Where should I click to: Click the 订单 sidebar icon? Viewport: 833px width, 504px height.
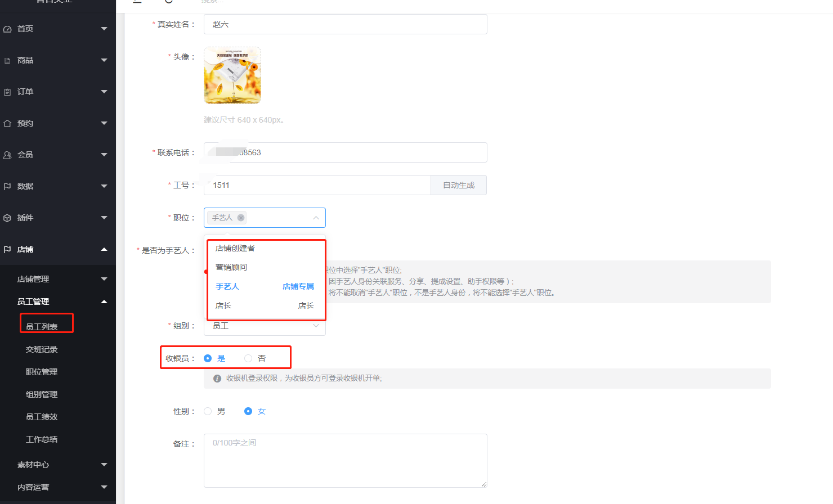tap(7, 92)
